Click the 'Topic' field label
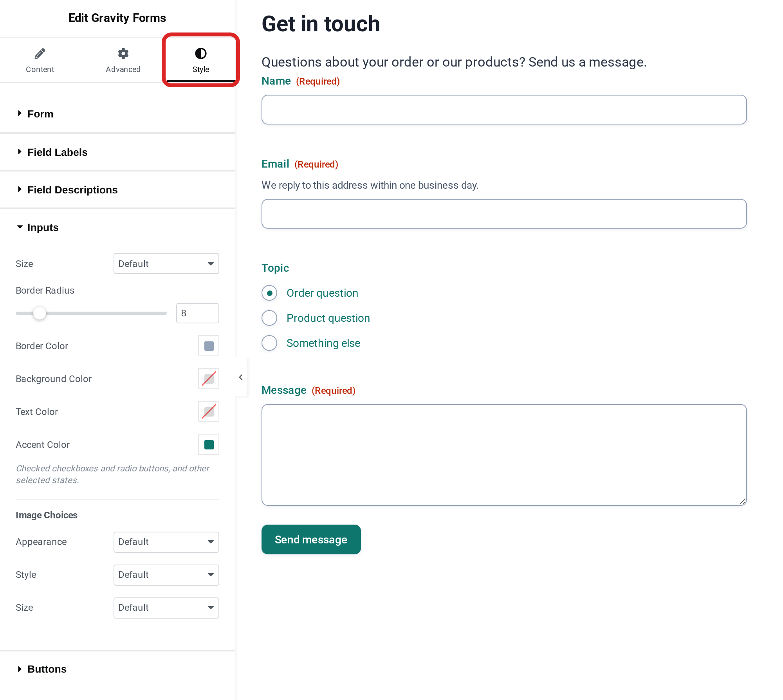 (275, 268)
